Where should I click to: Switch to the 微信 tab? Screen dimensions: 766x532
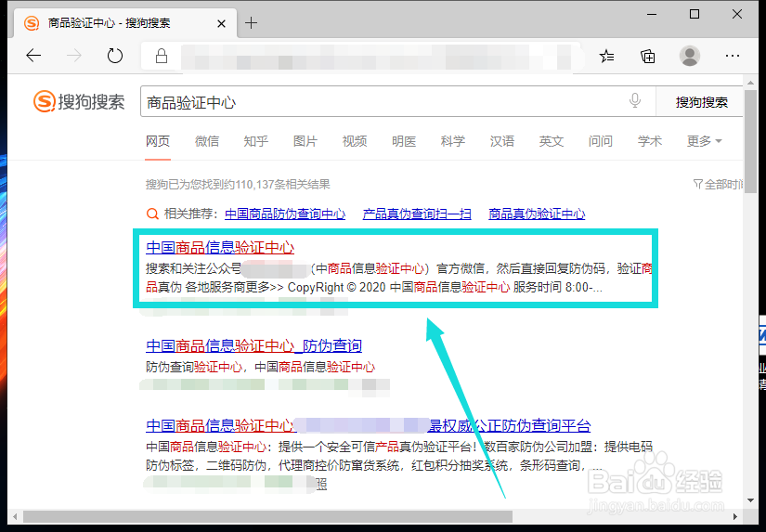tap(207, 141)
